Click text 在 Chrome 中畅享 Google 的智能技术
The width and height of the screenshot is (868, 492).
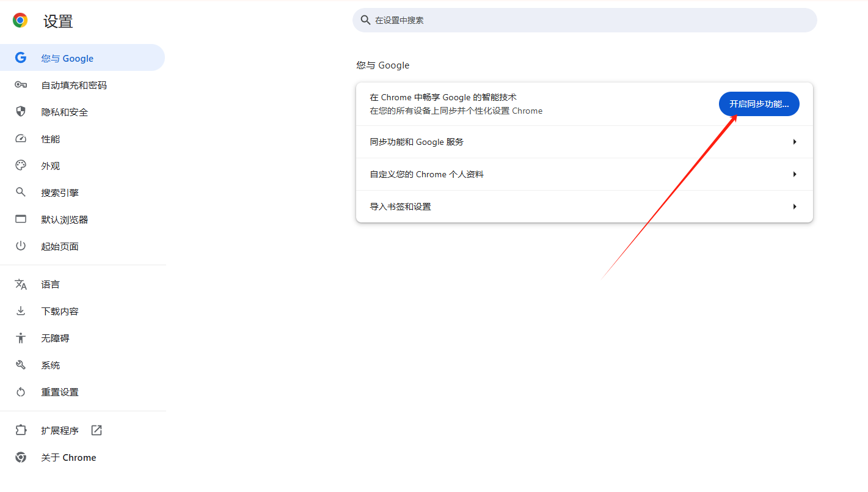click(443, 97)
